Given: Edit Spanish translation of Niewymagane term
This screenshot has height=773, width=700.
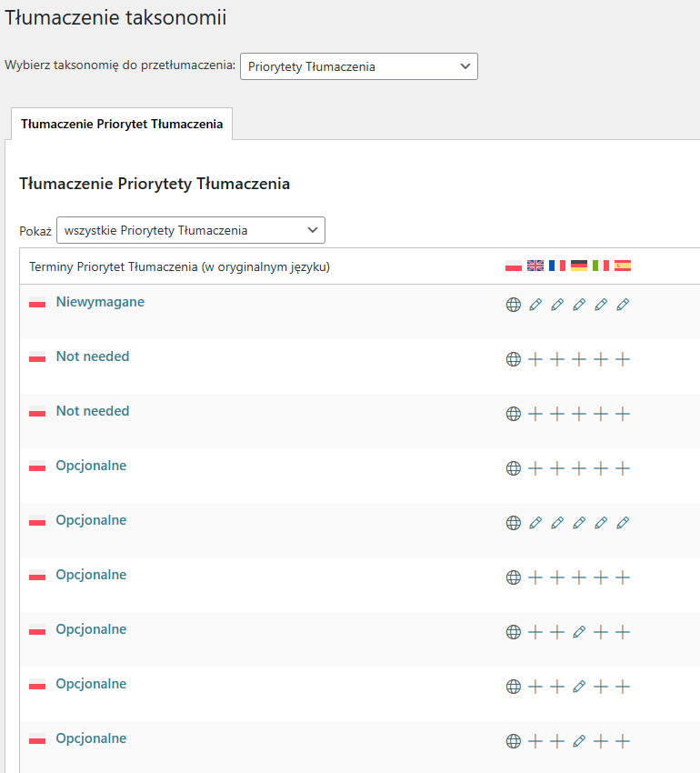Looking at the screenshot, I should coord(623,305).
